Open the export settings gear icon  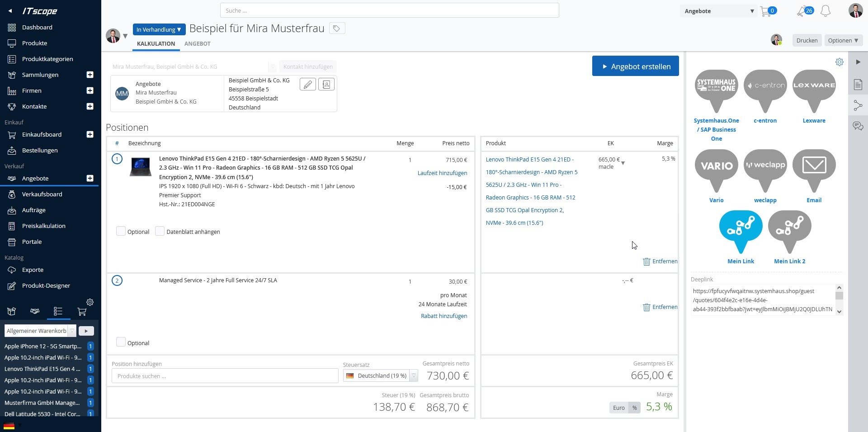click(x=840, y=62)
